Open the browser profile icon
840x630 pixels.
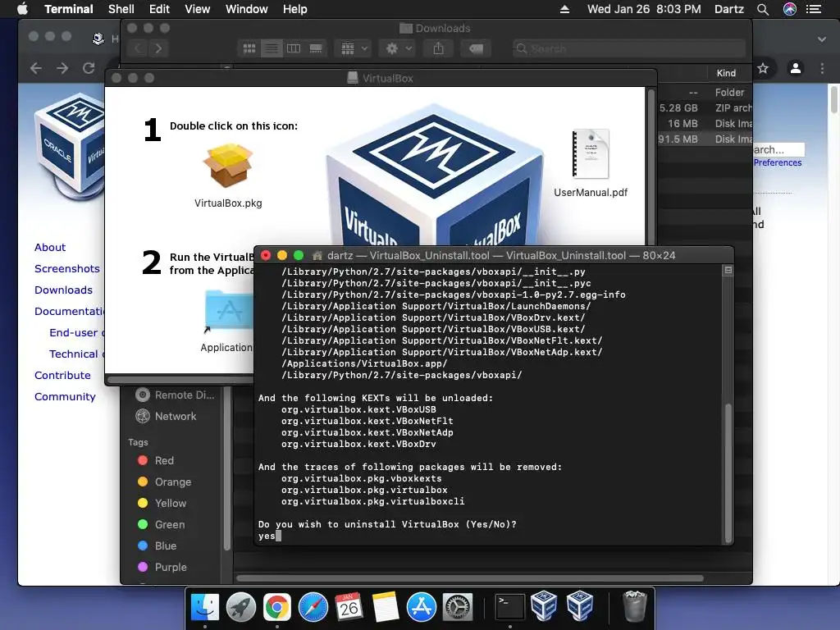(796, 68)
